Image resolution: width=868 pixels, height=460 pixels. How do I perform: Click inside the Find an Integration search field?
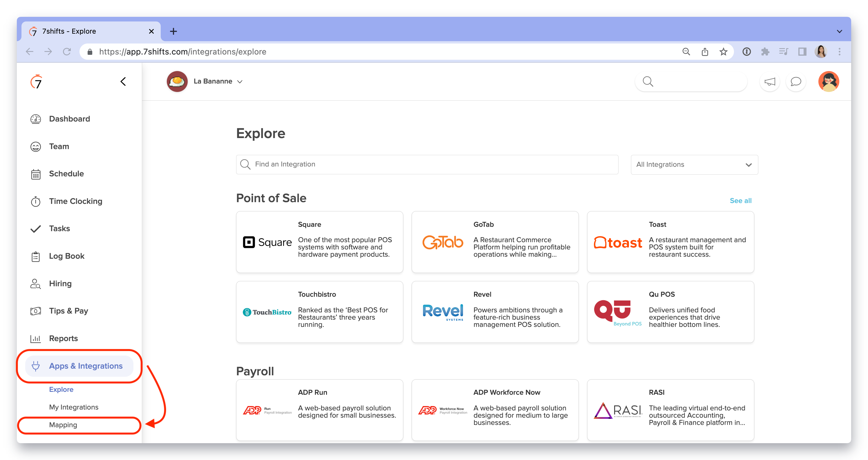coord(427,164)
